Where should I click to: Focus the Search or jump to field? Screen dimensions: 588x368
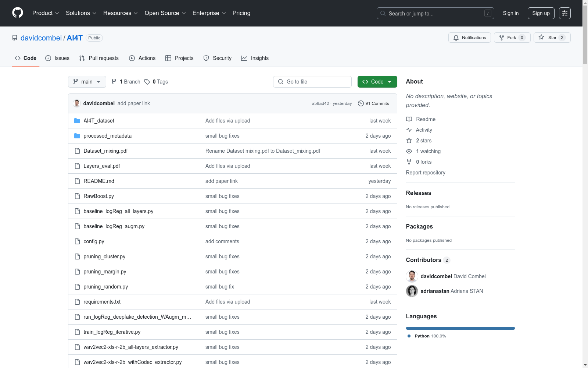[x=435, y=13]
